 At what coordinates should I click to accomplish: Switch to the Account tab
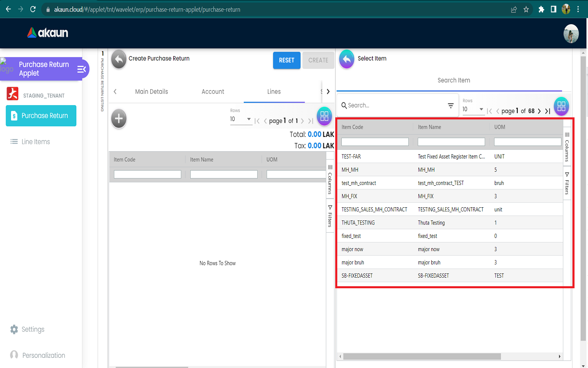213,92
